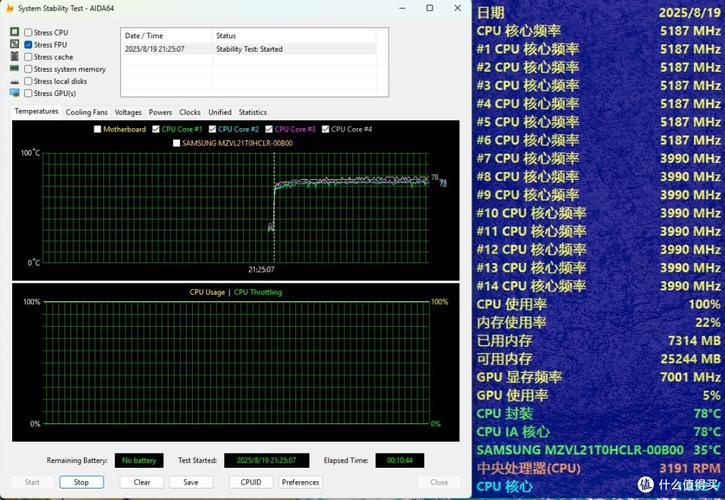Switch to the Cooling Fans tab

click(x=86, y=112)
